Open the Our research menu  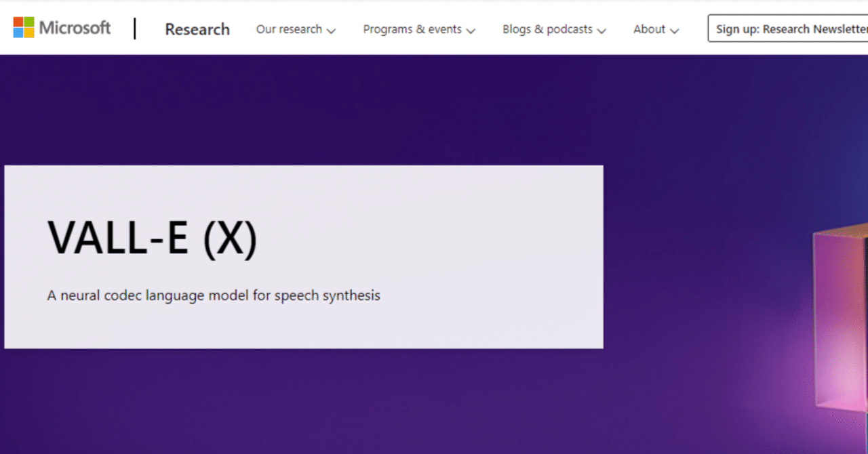coord(289,29)
